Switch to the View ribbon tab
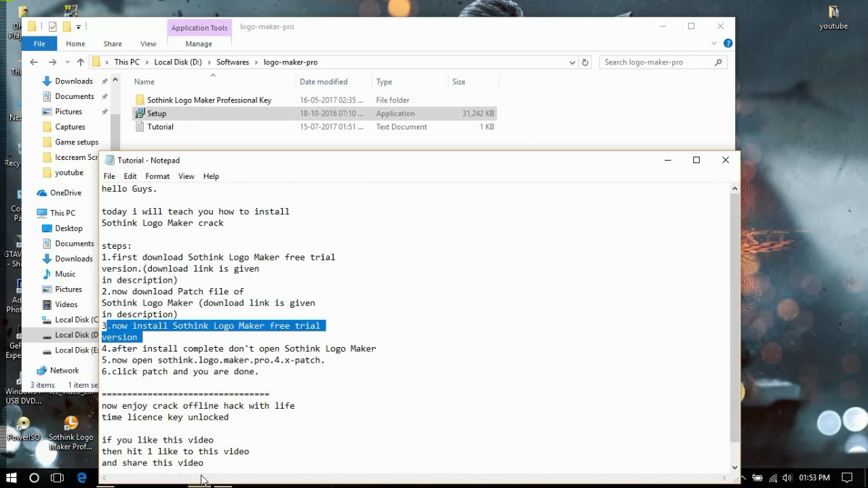Screen dimensions: 868x488 [x=148, y=44]
